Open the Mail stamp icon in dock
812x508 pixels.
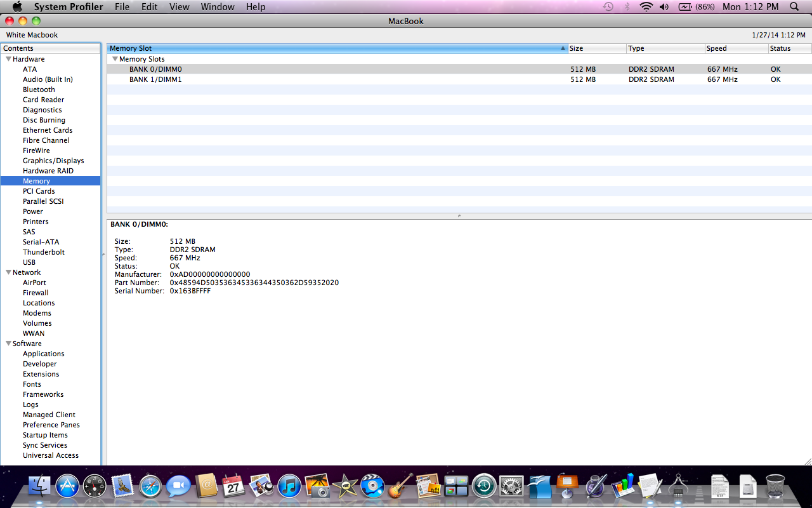(x=122, y=487)
